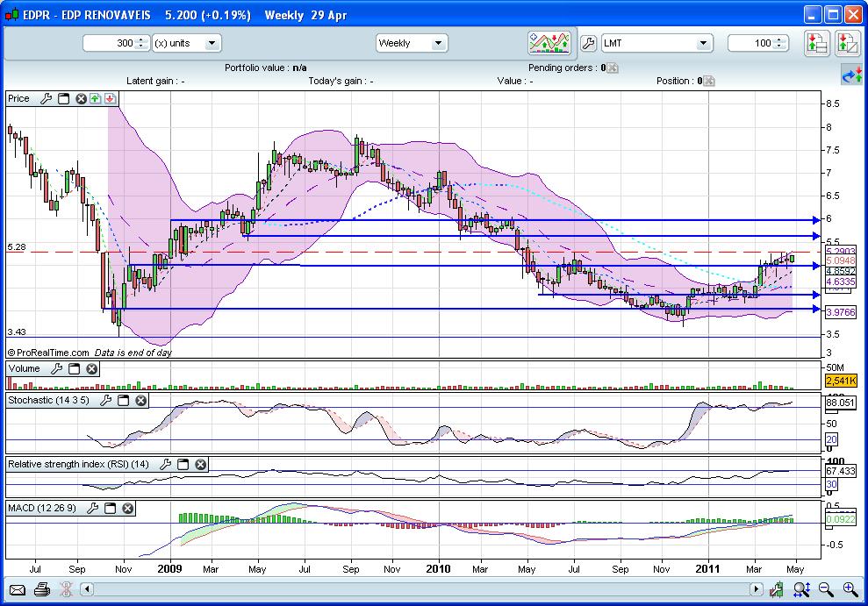Screen dimensions: 868x606
Task: Detach the RSI panel window icon
Action: [x=183, y=465]
